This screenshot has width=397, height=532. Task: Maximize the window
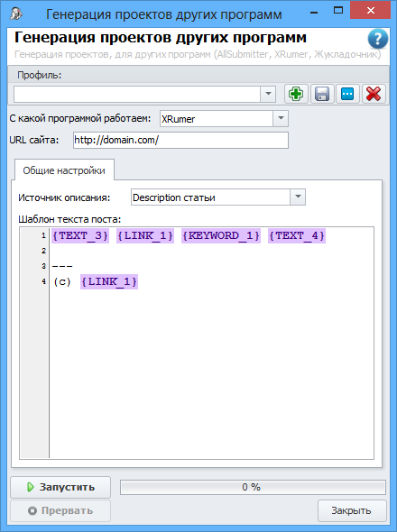pos(338,11)
